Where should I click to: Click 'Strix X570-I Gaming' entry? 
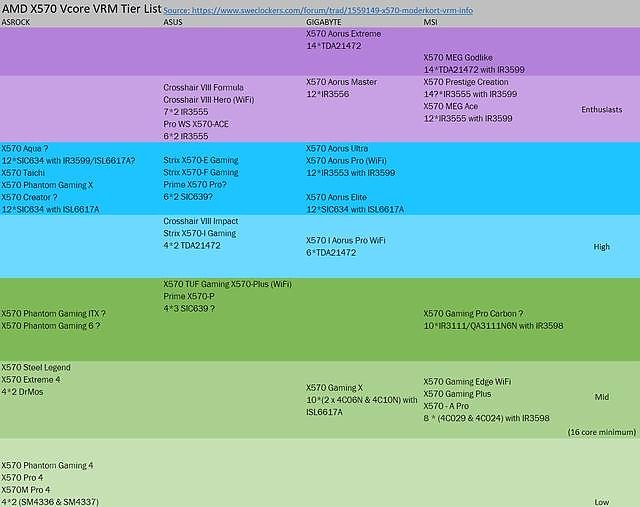click(200, 233)
